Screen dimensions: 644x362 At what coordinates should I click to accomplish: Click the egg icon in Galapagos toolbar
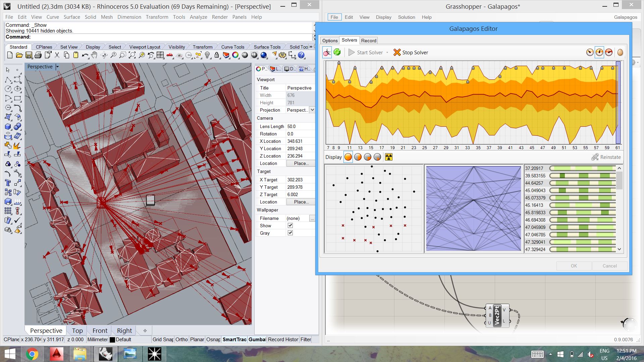click(620, 53)
